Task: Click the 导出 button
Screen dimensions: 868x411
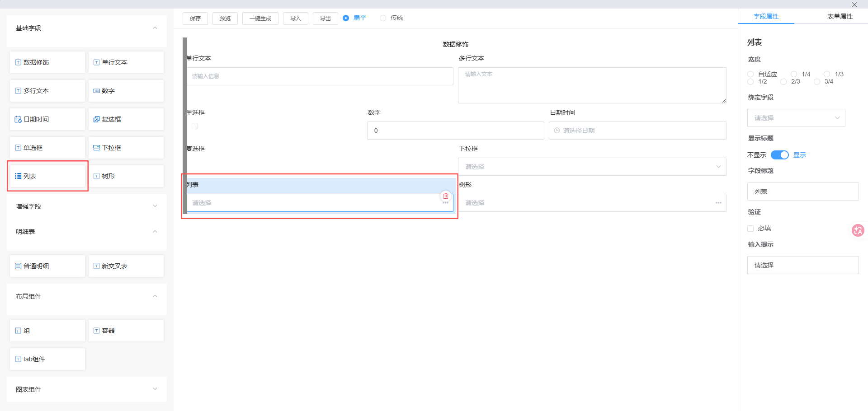Action: (x=325, y=19)
